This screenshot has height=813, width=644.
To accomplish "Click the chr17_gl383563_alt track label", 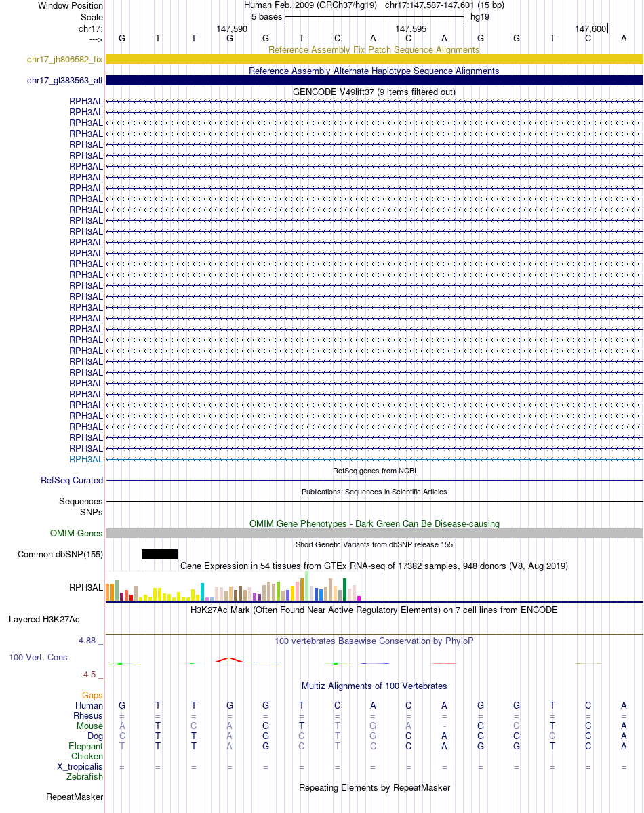I will (x=65, y=81).
